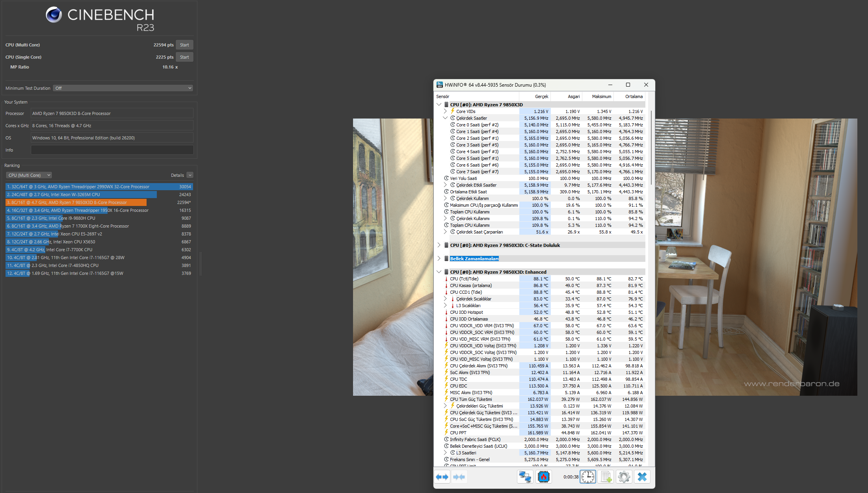The width and height of the screenshot is (868, 493).
Task: Expand the Çekirdek Sıcaklıklar node
Action: click(x=445, y=299)
